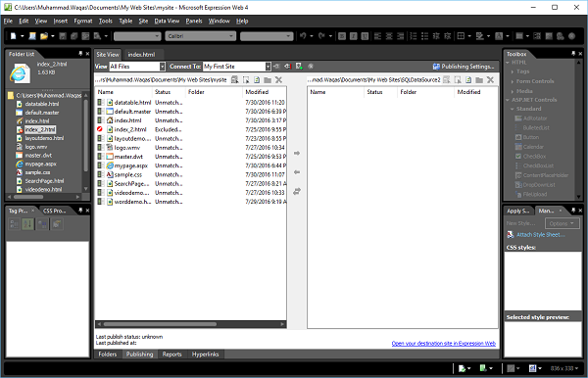Click the Align Right icon
588x378 pixels.
401,36
